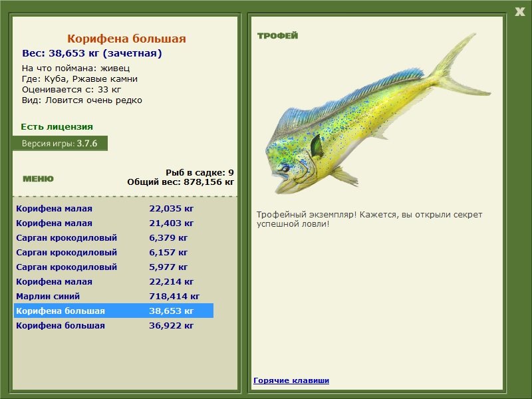Click the Вес: 38,653 кг (зачетная) text
This screenshot has width=532, height=399.
[92, 53]
